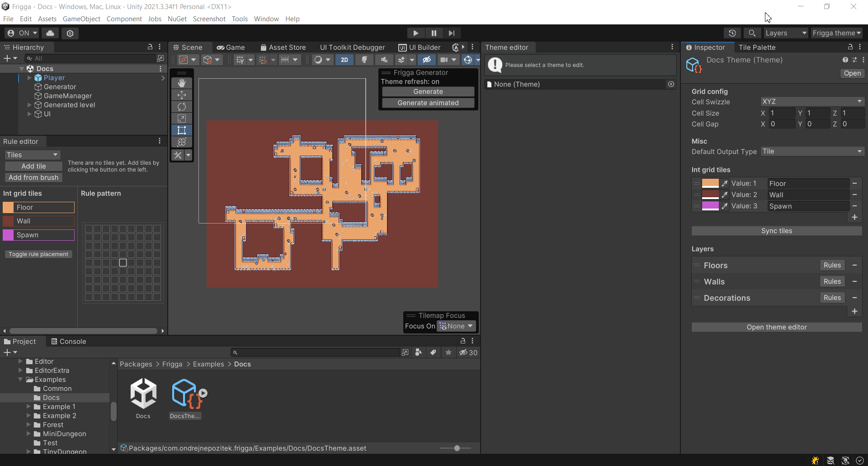868x466 pixels.
Task: Click Generate animated button
Action: pyautogui.click(x=428, y=103)
